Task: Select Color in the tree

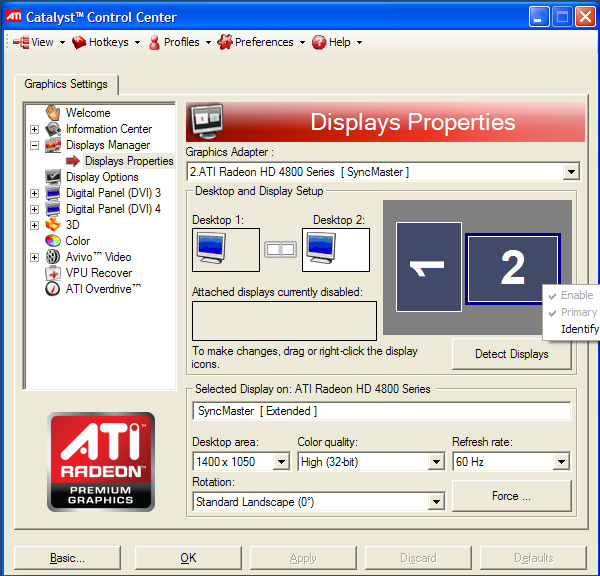Action: click(78, 241)
